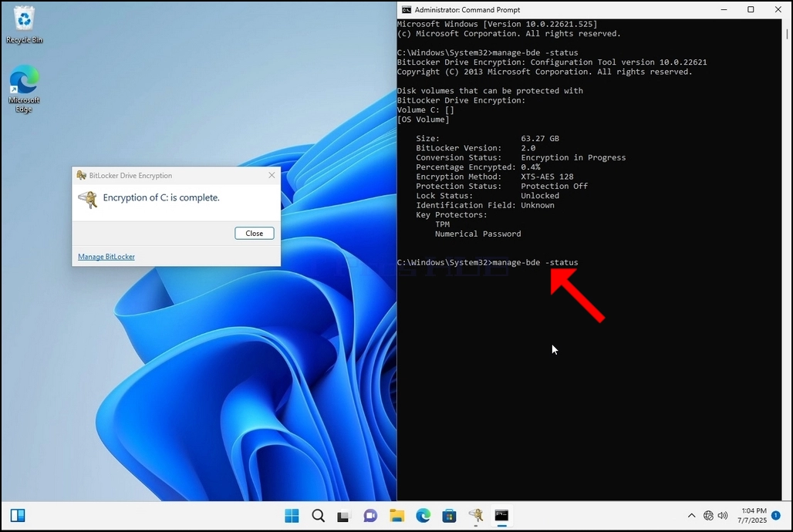This screenshot has height=532, width=793.
Task: Click Close in BitLocker Drive Encryption dialog
Action: point(254,233)
